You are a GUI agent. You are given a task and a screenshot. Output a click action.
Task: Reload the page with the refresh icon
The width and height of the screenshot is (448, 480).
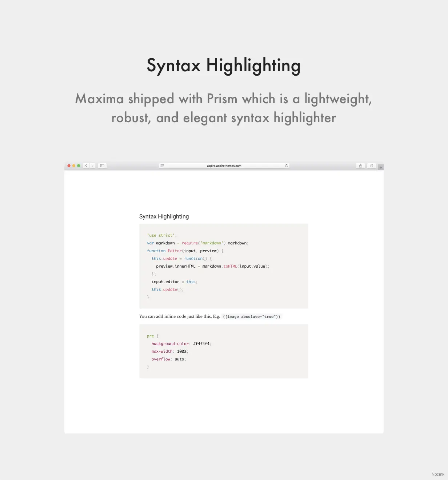point(287,166)
